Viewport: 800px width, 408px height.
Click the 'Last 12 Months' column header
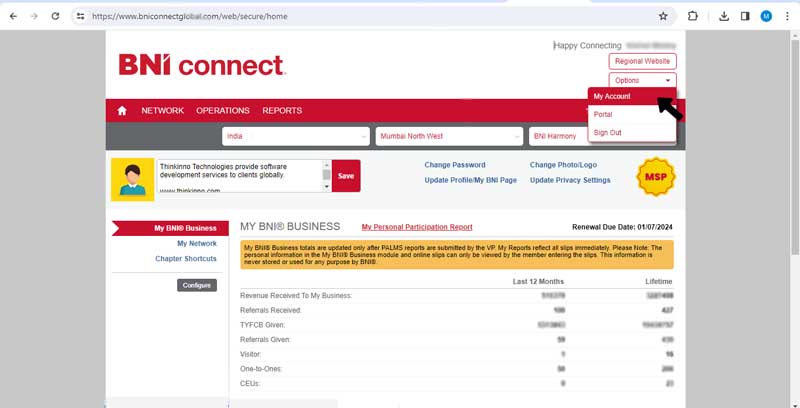point(538,282)
